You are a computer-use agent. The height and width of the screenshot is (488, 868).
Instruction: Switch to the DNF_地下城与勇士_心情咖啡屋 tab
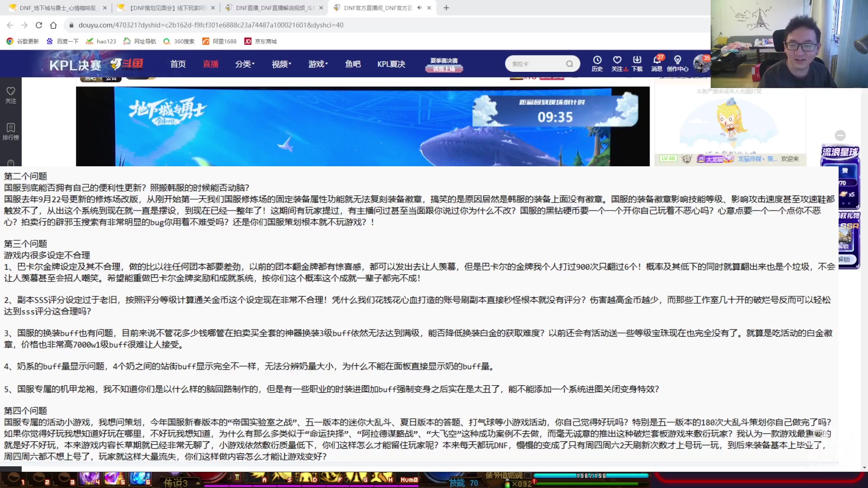click(58, 8)
